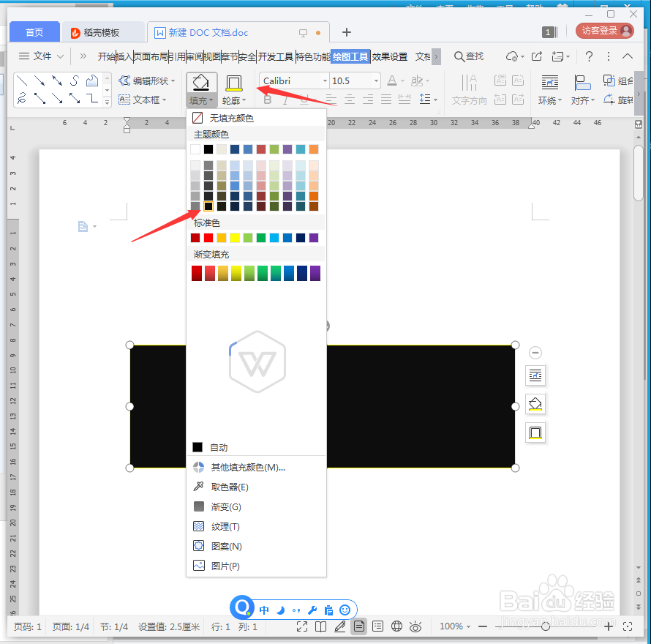651x644 pixels.
Task: Expand the shape gallery more arrow
Action: click(107, 102)
